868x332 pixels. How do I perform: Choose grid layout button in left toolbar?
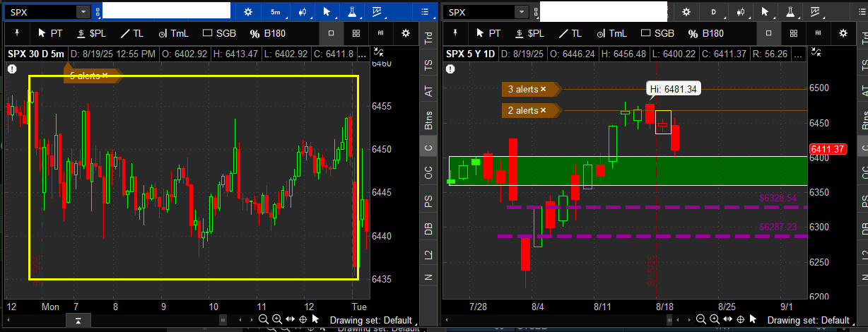pyautogui.click(x=356, y=33)
